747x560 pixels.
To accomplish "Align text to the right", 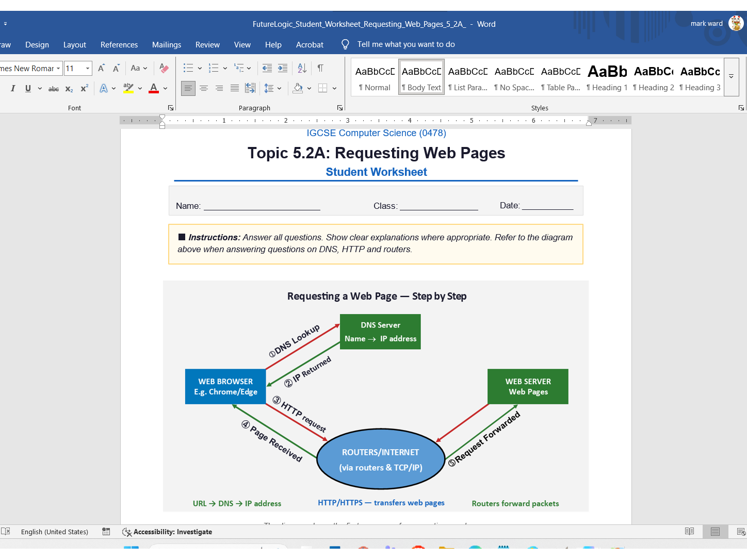I will pyautogui.click(x=219, y=88).
